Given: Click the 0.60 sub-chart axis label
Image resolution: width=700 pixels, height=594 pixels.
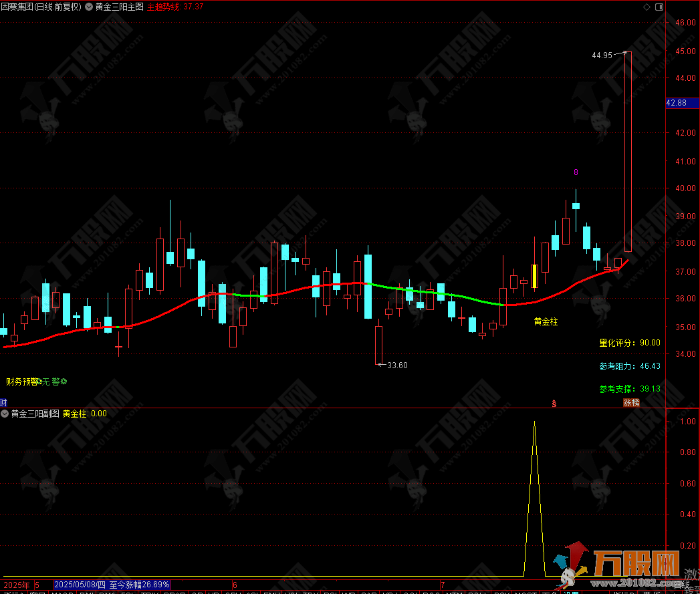Looking at the screenshot, I should tap(687, 483).
